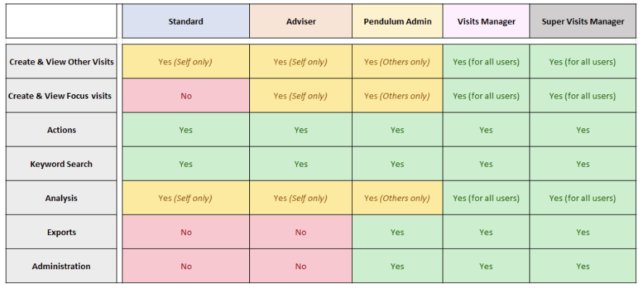Click Visits Manager's Analysis cell
This screenshot has height=288, width=644.
click(486, 198)
